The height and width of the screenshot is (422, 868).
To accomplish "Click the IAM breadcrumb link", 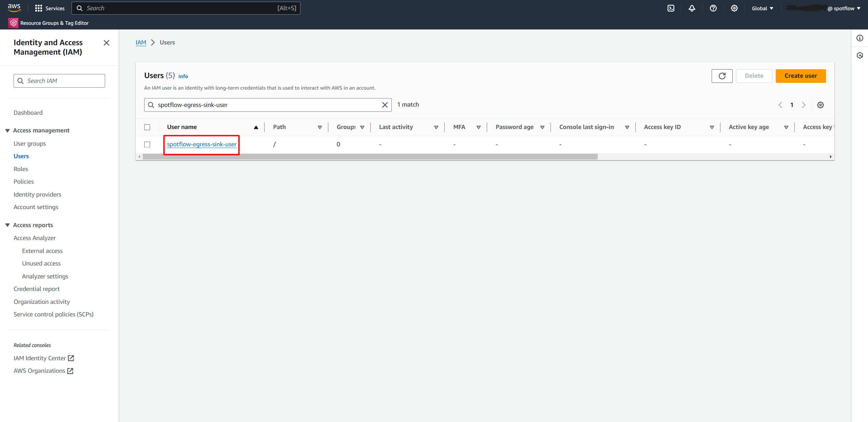I will click(x=141, y=42).
